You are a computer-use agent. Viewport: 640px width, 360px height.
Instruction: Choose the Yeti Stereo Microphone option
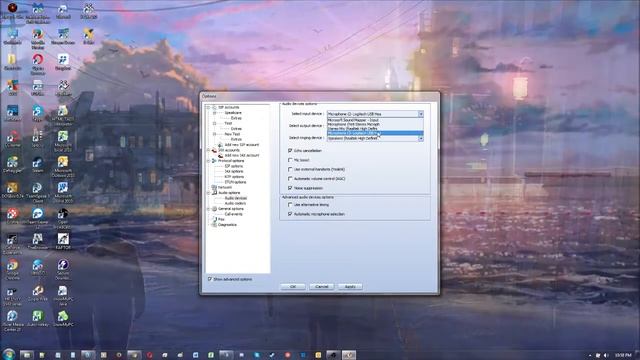(375, 124)
